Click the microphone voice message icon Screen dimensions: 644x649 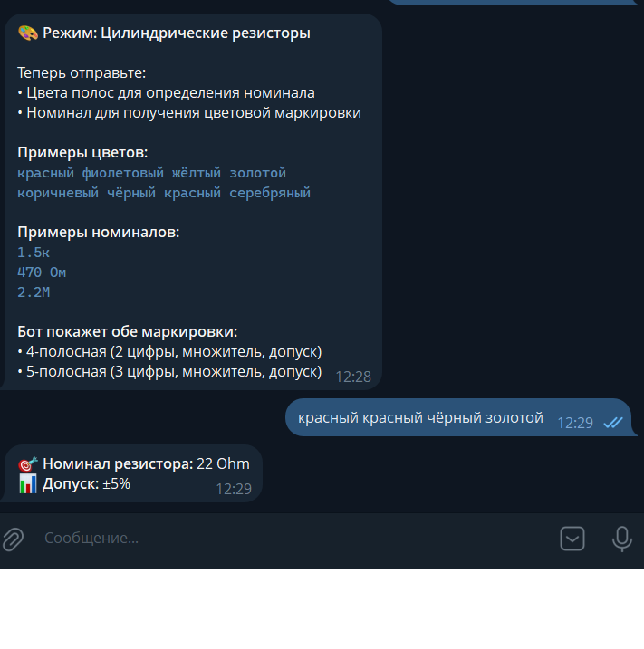click(621, 539)
